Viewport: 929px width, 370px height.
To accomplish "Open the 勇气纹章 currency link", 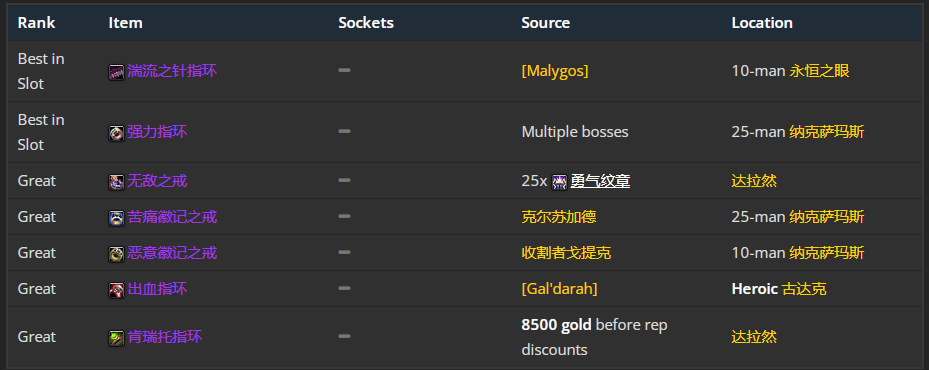I will [600, 181].
